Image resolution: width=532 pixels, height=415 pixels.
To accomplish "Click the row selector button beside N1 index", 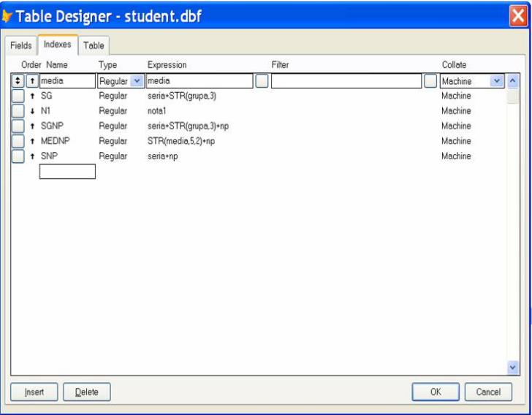I will click(x=18, y=111).
